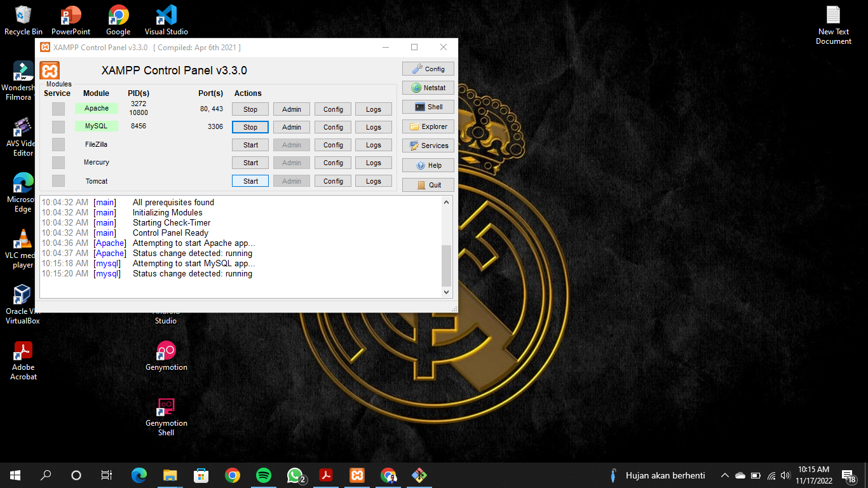This screenshot has height=488, width=868.
Task: Launch Genymotion desktop shortcut
Action: (166, 356)
